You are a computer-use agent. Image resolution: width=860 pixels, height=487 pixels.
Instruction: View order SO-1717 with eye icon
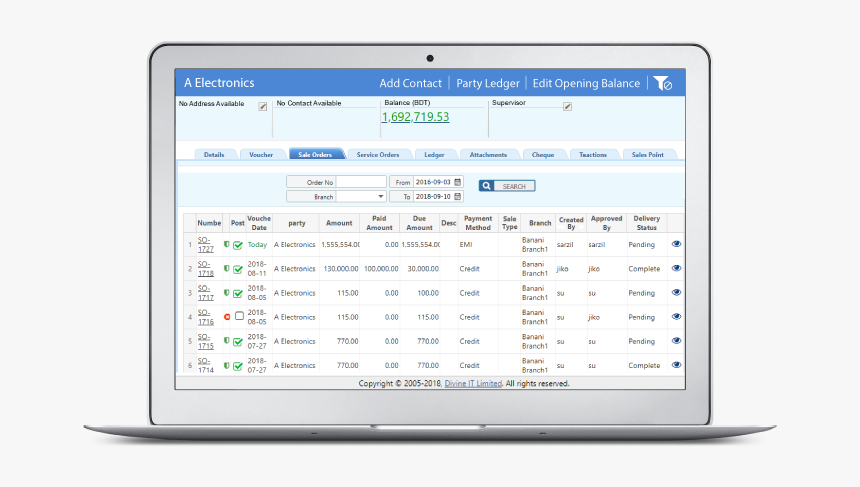[x=676, y=292]
